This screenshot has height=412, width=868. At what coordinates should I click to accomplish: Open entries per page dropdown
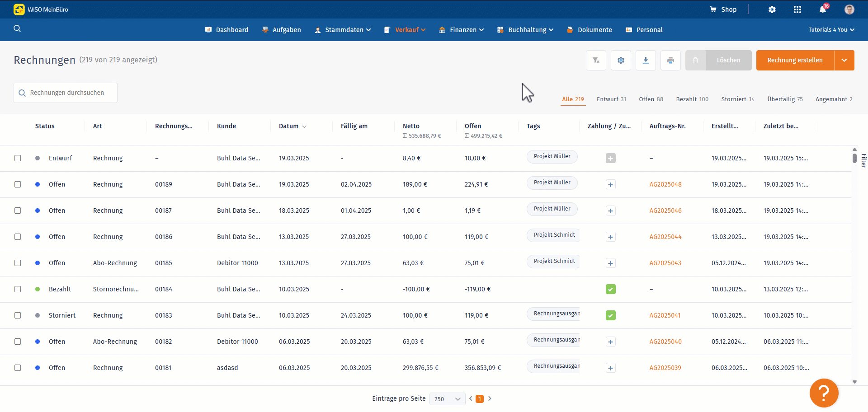click(447, 399)
